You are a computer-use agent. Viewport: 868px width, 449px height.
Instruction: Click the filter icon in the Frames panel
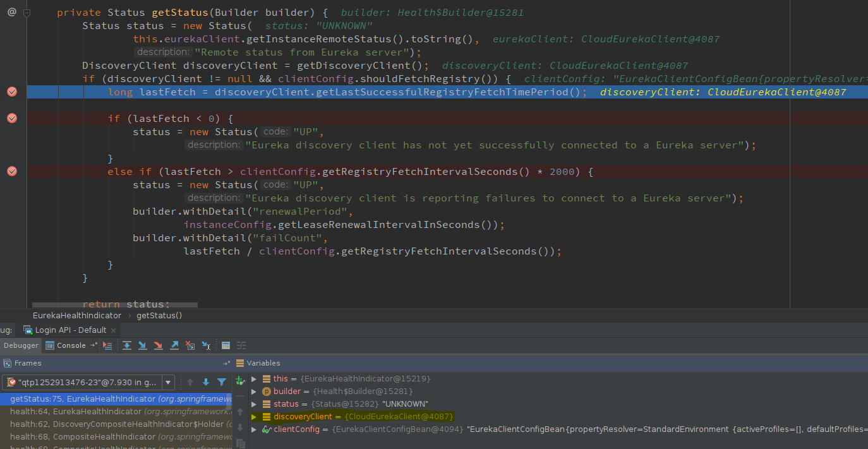coord(222,381)
